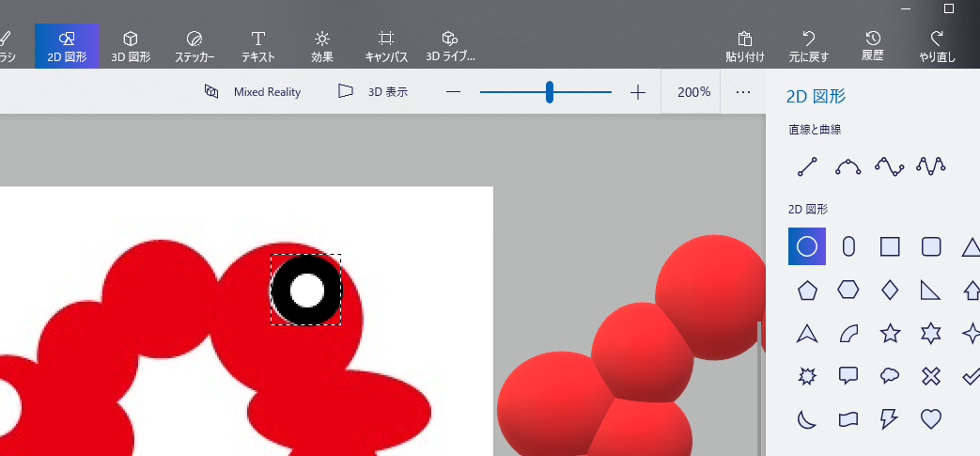980x456 pixels.
Task: Select the quarter arc shape
Action: [x=848, y=334]
